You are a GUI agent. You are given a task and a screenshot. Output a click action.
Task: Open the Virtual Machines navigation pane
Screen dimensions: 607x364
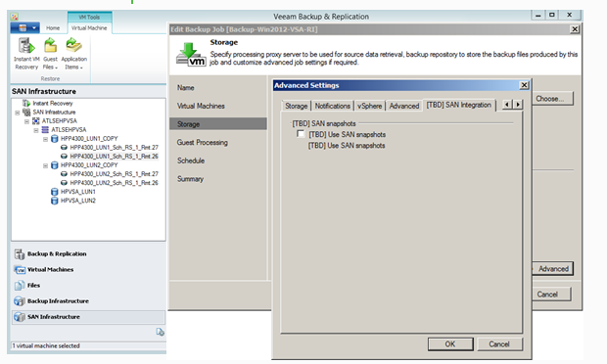[x=88, y=270]
